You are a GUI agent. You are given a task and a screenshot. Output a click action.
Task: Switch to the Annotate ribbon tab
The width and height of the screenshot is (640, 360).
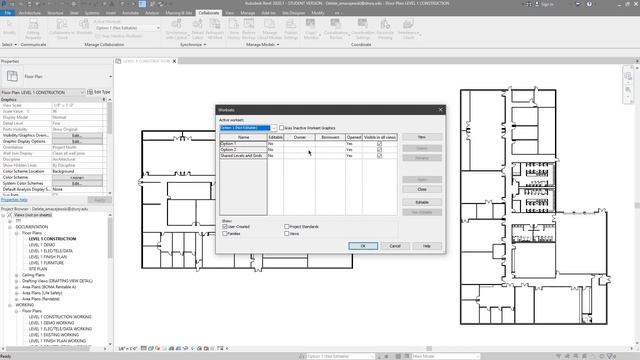[131, 13]
